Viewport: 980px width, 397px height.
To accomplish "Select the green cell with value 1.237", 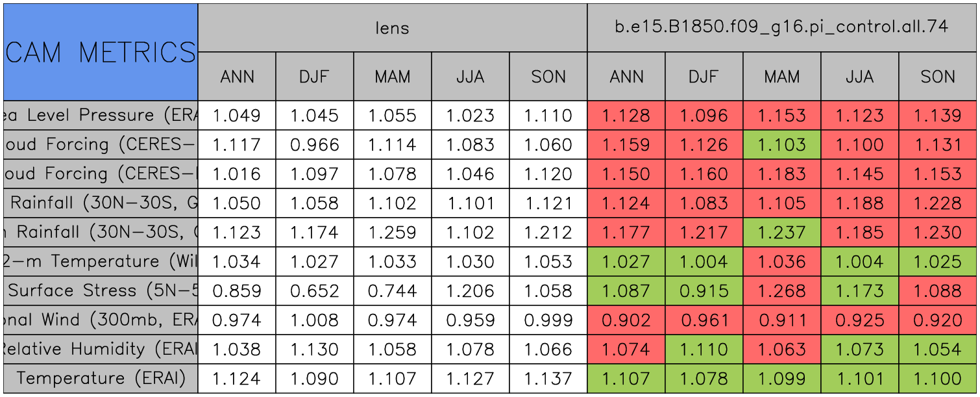I will click(x=781, y=233).
